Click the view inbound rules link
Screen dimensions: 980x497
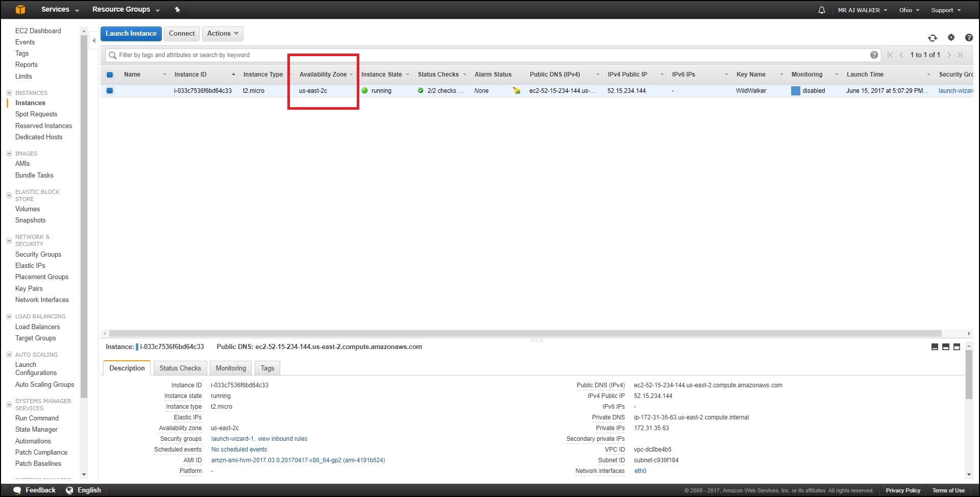[283, 439]
